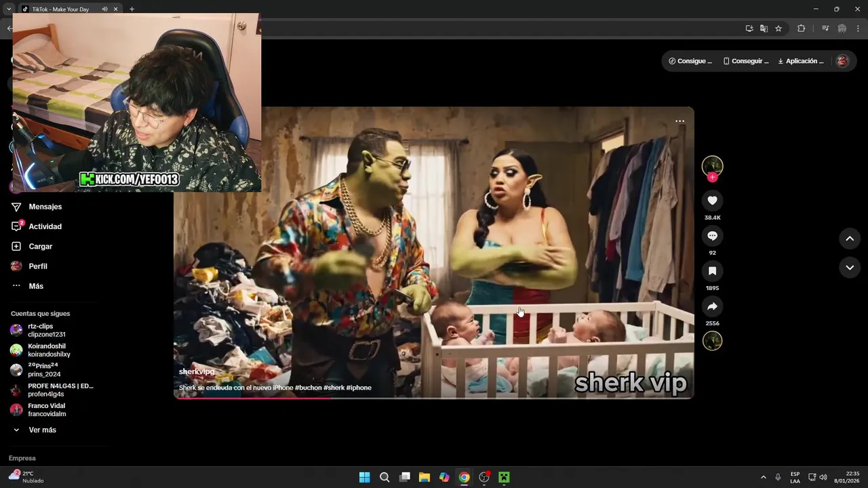Open the #sherk hashtag in caption

334,388
